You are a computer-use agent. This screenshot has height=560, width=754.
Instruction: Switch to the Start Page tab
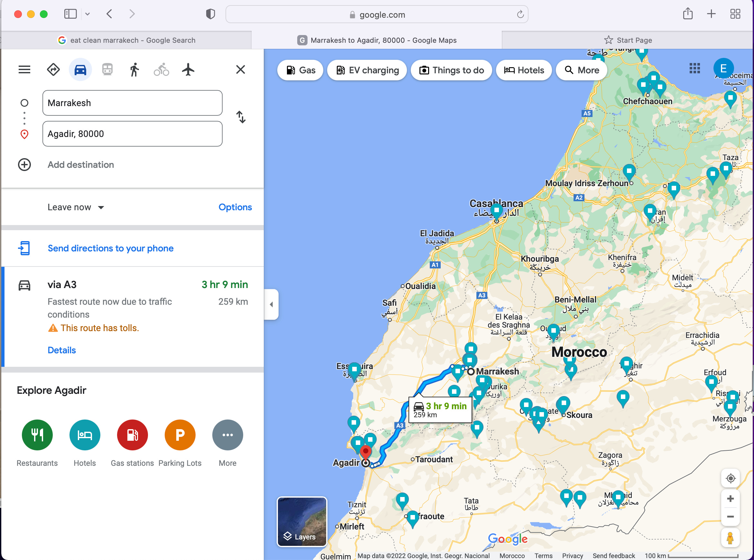point(628,40)
